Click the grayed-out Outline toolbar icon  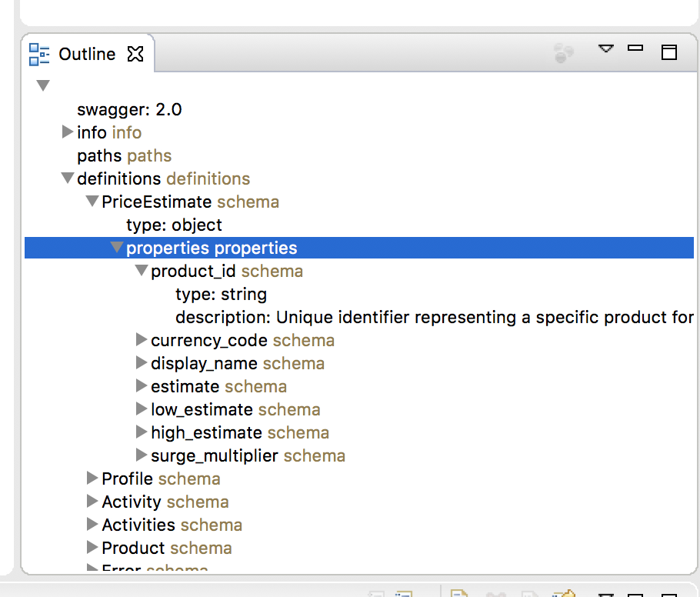tap(564, 53)
